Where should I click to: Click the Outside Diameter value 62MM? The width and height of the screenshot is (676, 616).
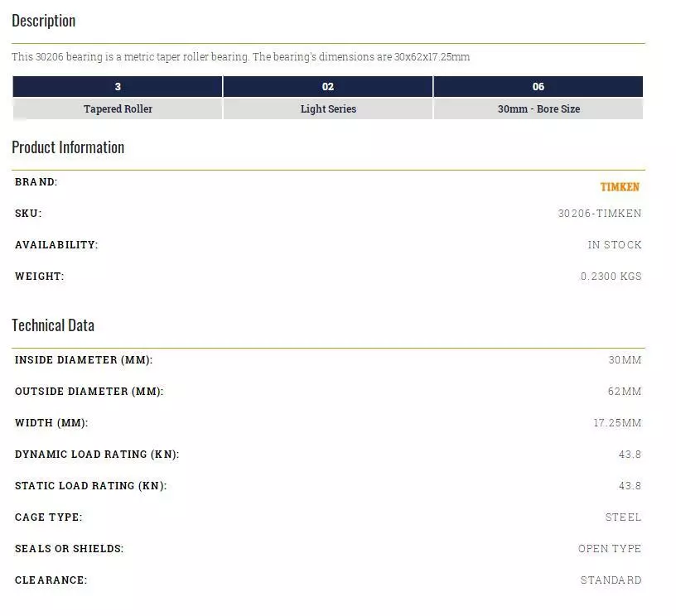coord(625,392)
